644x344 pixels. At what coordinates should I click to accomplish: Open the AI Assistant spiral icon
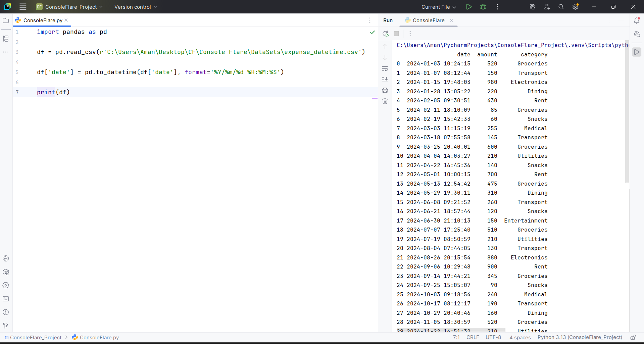(x=533, y=7)
